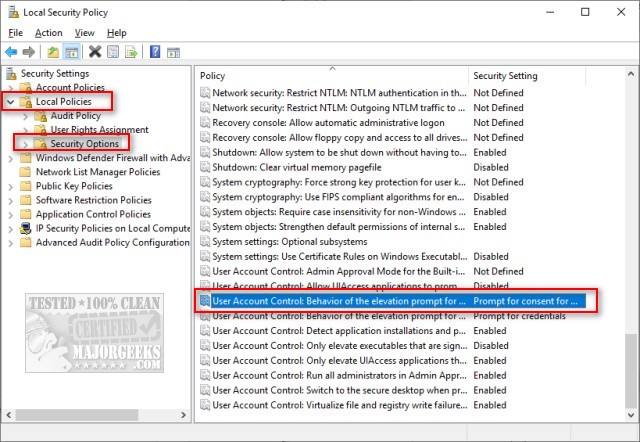The width and height of the screenshot is (640, 442).
Task: Click policy icon beside Shutdown: Allow system shutdown
Action: point(205,153)
